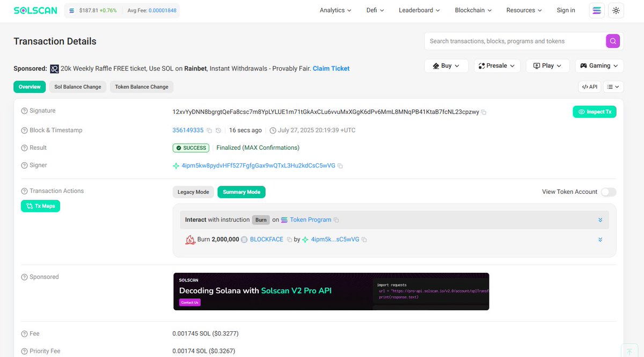Expand the Interact with instruction Burn row
Viewport: 644px width, 357px height.
pyautogui.click(x=600, y=220)
